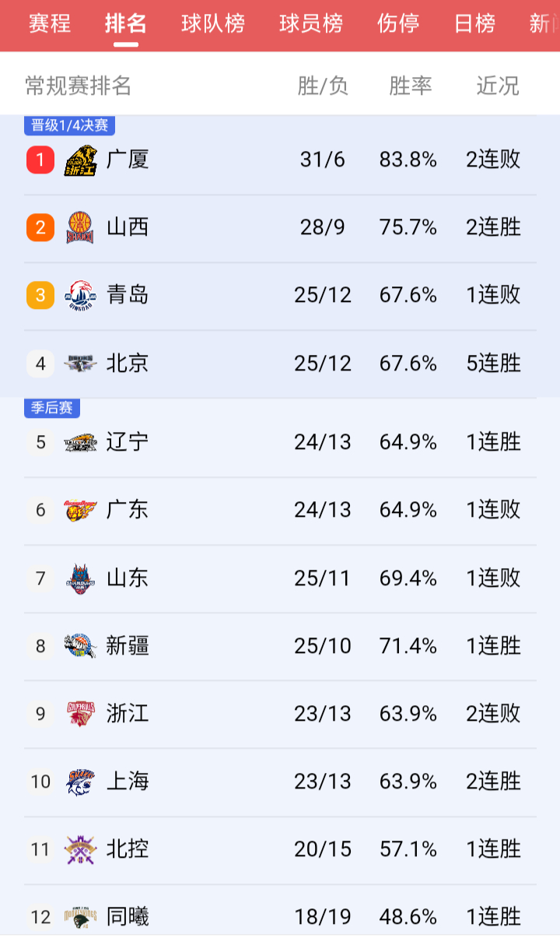Open the 上海 sharks team logo
The height and width of the screenshot is (938, 560).
pos(81,782)
